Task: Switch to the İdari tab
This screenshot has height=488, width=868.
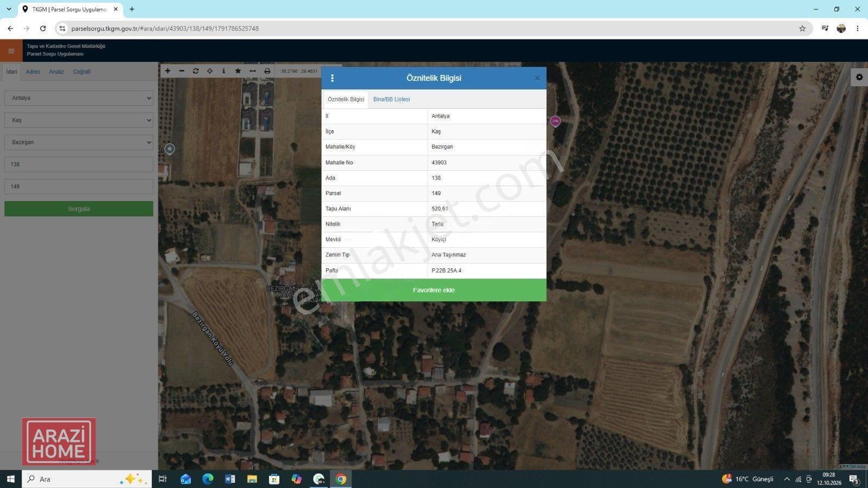Action: pos(11,72)
